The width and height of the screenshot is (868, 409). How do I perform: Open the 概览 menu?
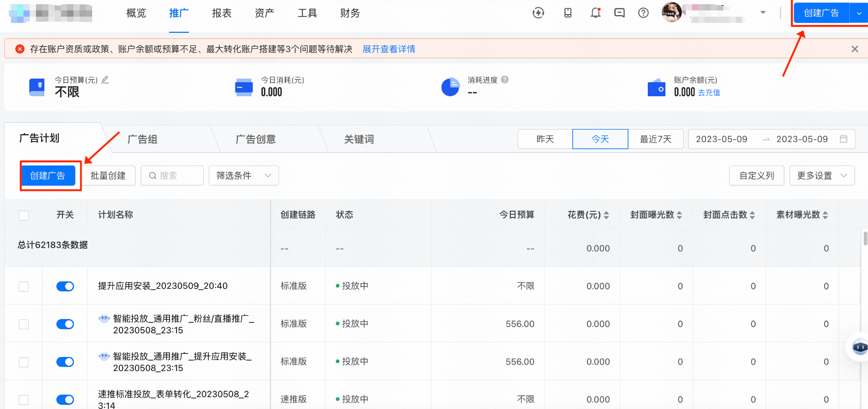pyautogui.click(x=136, y=14)
